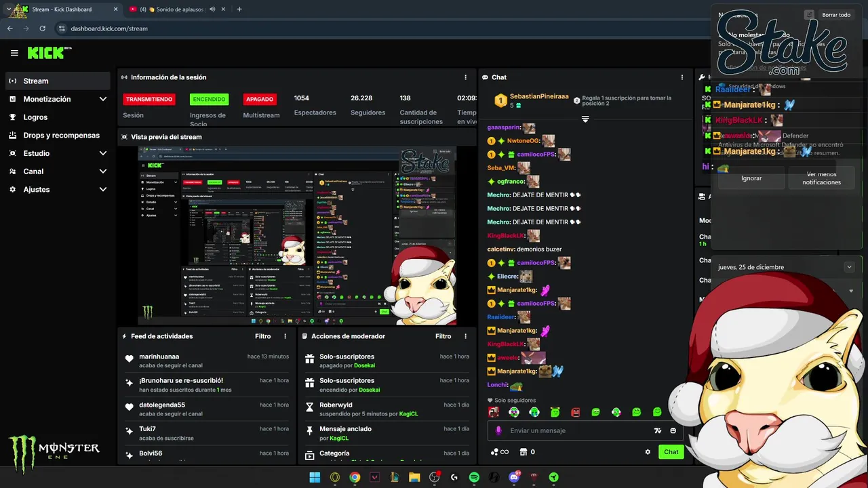Click the Tuki7 activity entry
868x488 pixels.
pyautogui.click(x=207, y=433)
